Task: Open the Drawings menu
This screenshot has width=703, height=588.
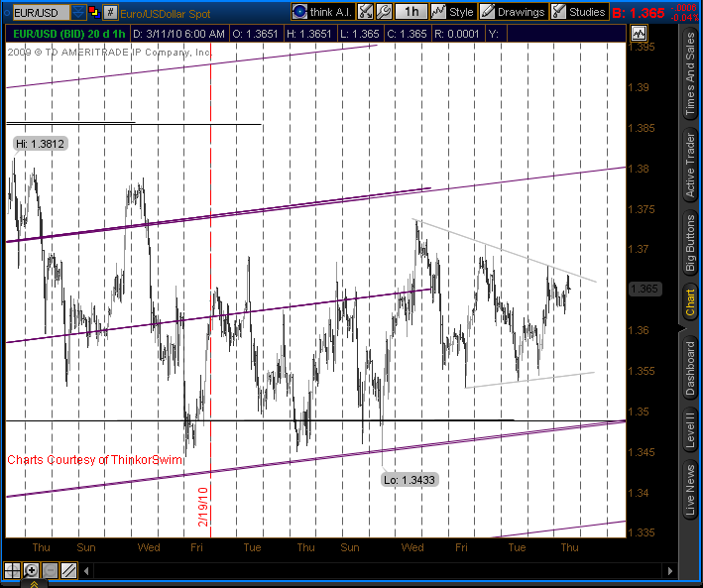Action: 513,12
